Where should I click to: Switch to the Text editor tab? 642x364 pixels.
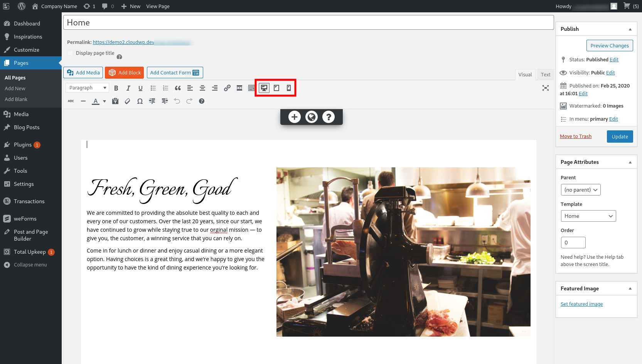[545, 75]
